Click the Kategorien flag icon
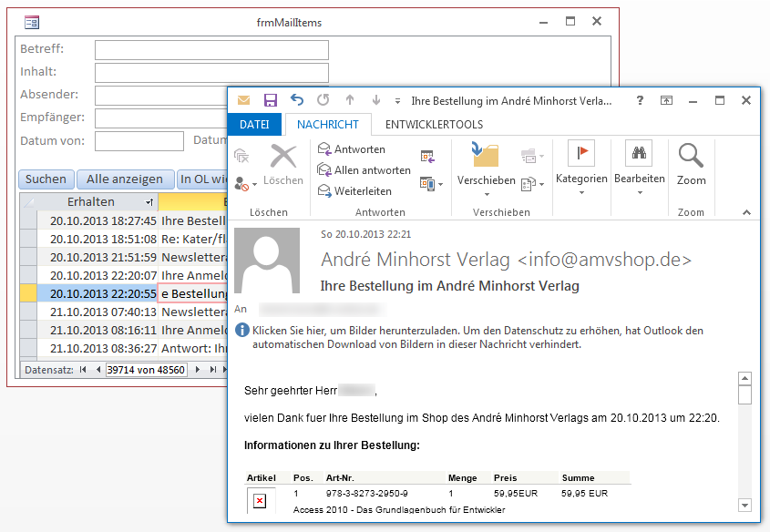The width and height of the screenshot is (770, 532). (581, 153)
